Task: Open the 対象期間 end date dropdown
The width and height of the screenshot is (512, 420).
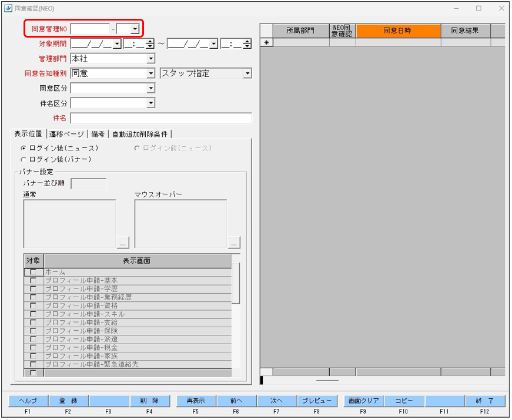Action: tap(213, 43)
